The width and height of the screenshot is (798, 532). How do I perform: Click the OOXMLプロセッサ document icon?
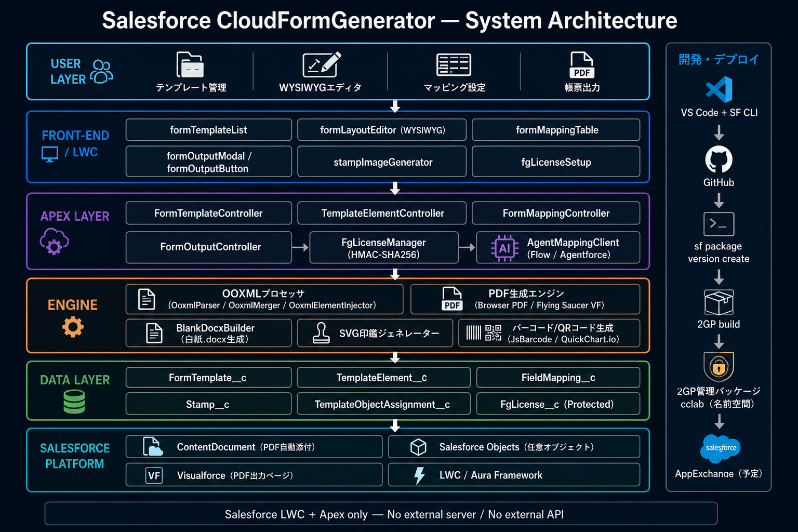pos(147,299)
